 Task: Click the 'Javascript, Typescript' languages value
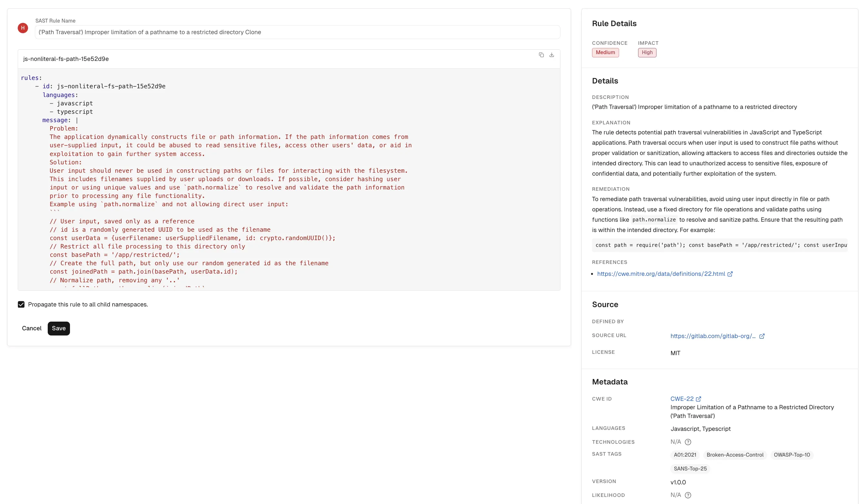point(700,429)
